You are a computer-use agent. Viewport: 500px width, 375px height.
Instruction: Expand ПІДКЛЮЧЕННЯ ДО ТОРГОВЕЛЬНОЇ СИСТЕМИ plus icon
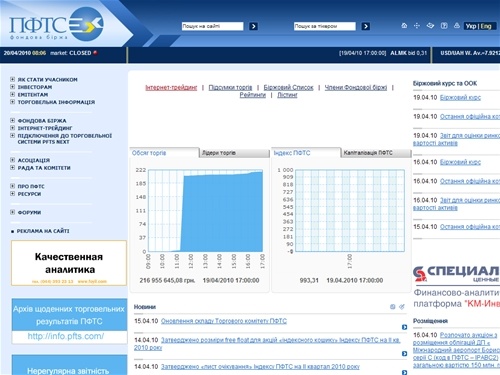click(12, 135)
